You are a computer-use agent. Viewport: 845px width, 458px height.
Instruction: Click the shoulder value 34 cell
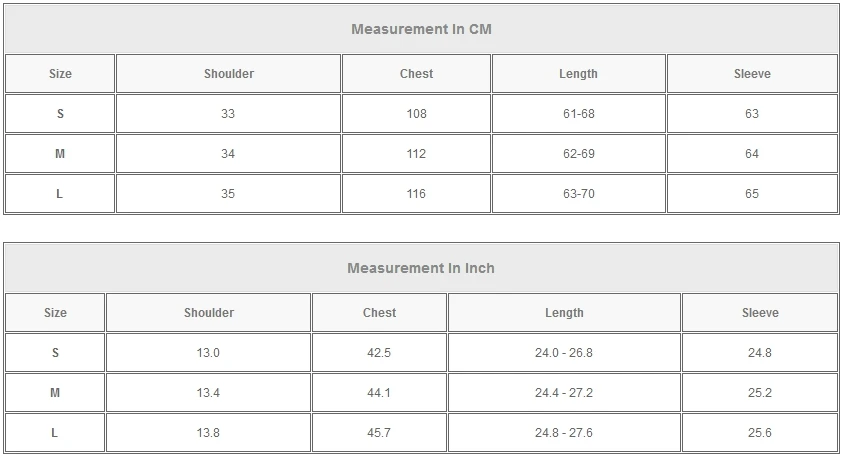coord(228,154)
